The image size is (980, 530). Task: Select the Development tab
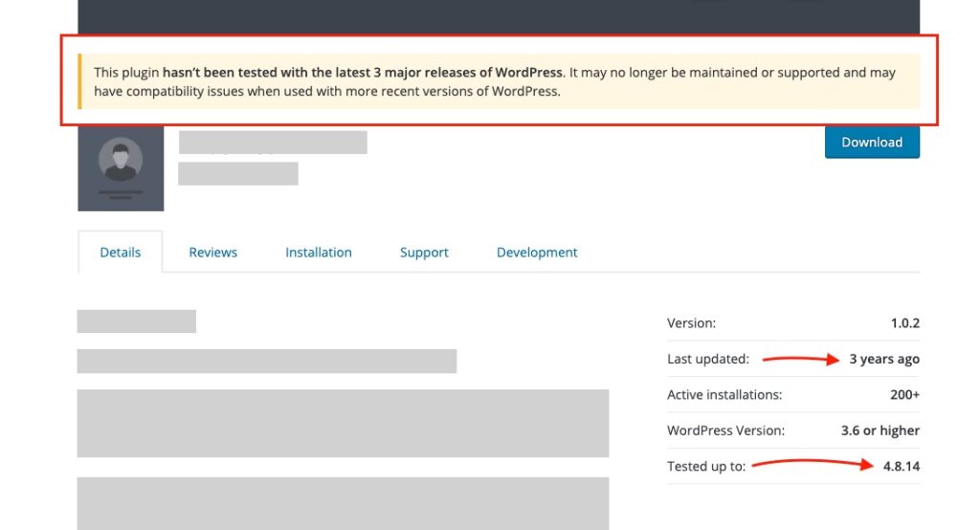537,252
